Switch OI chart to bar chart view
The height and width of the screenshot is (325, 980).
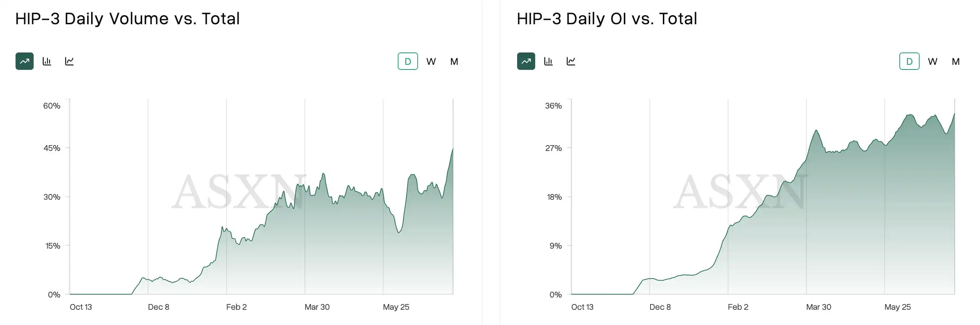click(x=548, y=61)
